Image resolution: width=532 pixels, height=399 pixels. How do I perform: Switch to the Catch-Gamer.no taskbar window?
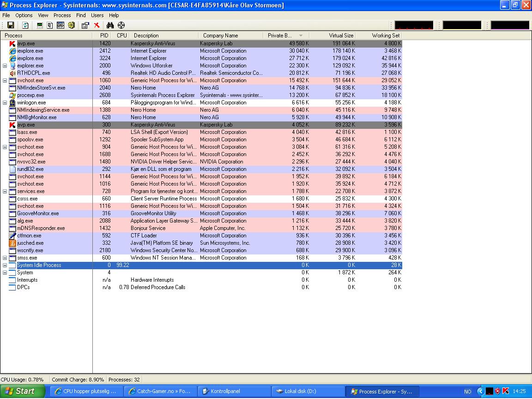[161, 391]
